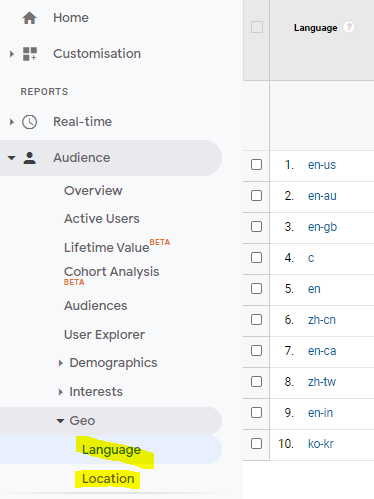374x499 pixels.
Task: Check the ko-kr row checkbox
Action: pos(256,444)
